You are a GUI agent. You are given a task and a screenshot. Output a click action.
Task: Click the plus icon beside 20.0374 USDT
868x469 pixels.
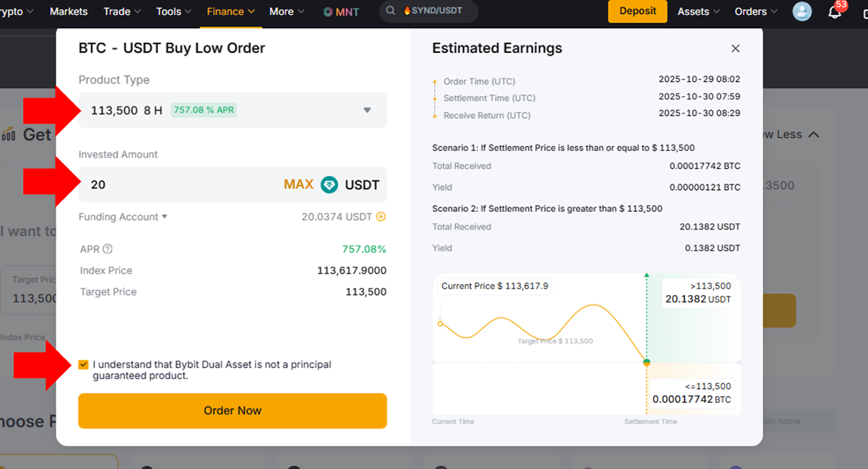pos(381,217)
